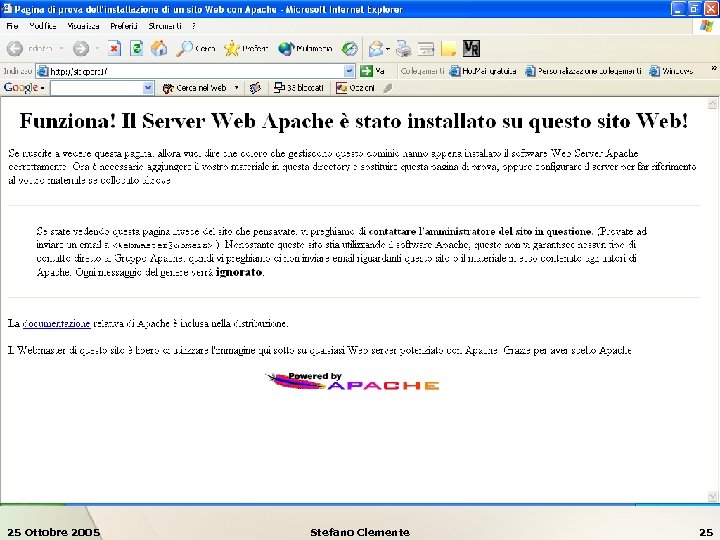Click the Google toolbar highlighter pen icon
This screenshot has height=540, width=720.
tap(388, 88)
